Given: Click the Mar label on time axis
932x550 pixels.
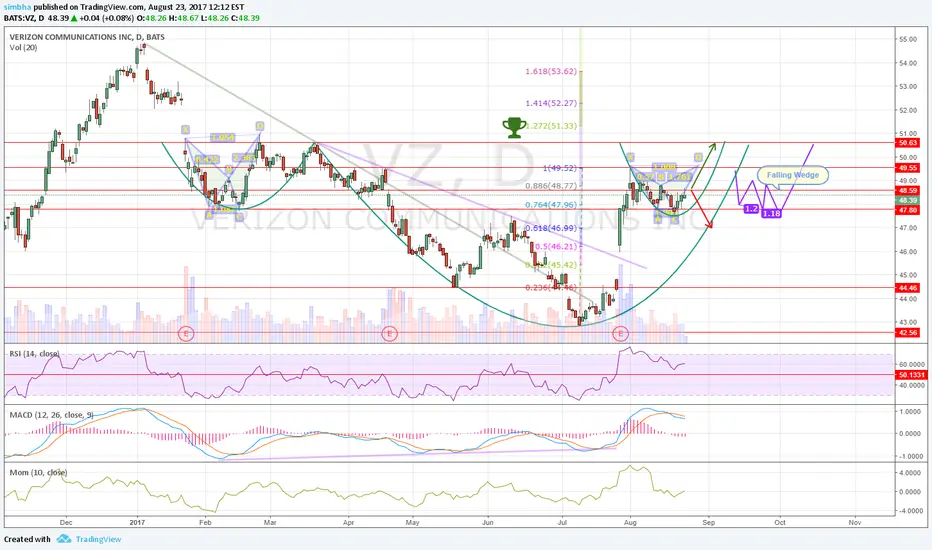Looking at the screenshot, I should (270, 523).
